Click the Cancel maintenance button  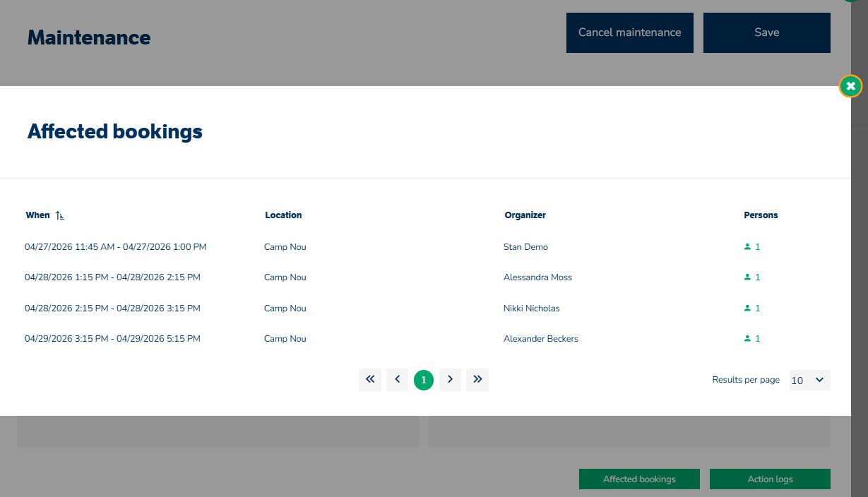[629, 32]
